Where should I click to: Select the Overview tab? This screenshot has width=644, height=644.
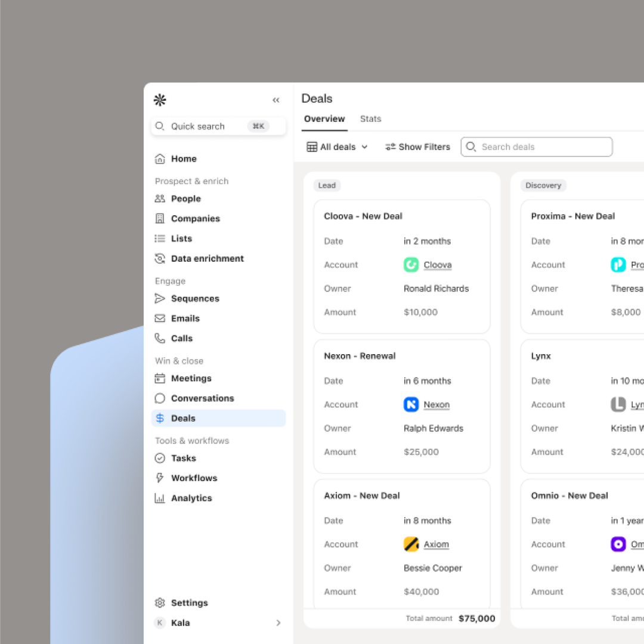click(324, 119)
